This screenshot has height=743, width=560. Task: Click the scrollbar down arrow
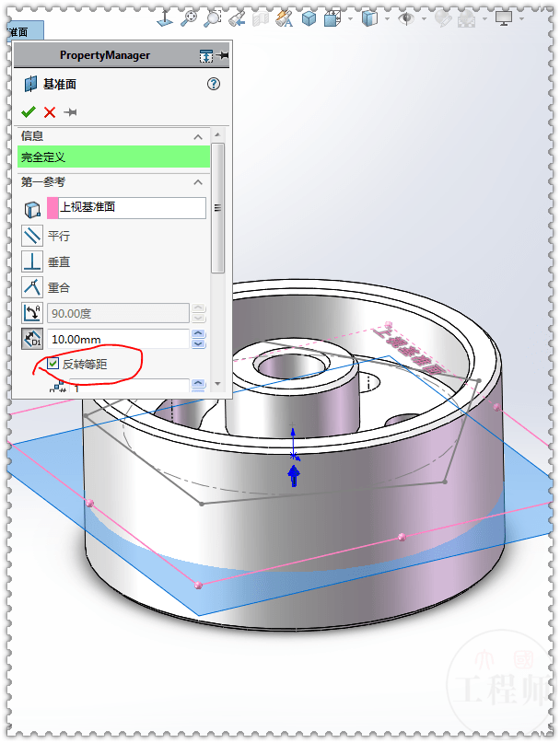coord(217,383)
